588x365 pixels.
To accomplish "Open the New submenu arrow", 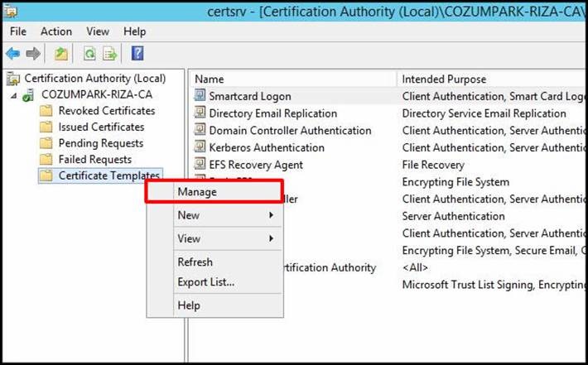I will coord(271,215).
